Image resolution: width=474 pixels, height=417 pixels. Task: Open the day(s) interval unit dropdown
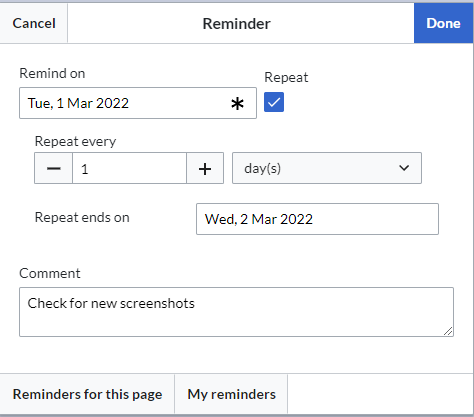coord(327,168)
